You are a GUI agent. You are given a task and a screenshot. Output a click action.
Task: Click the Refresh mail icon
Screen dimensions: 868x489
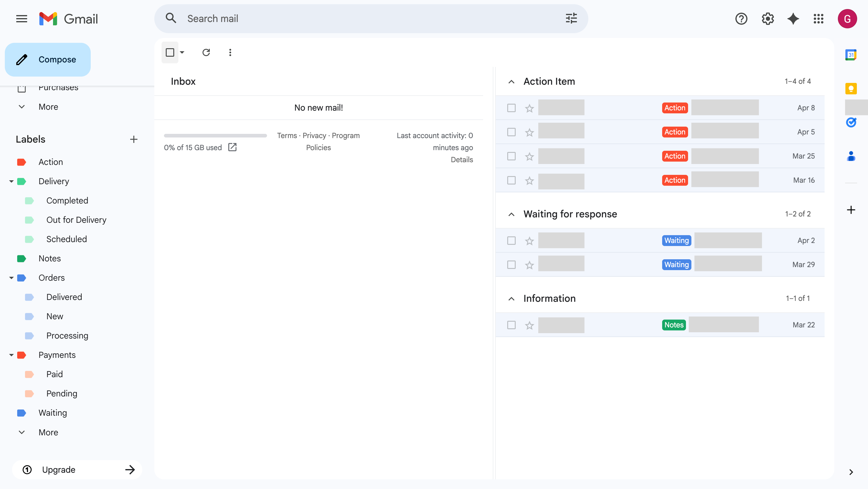click(206, 52)
